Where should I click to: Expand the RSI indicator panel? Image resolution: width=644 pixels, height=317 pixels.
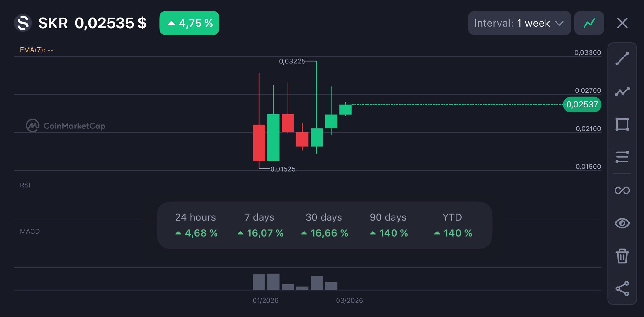click(x=25, y=185)
